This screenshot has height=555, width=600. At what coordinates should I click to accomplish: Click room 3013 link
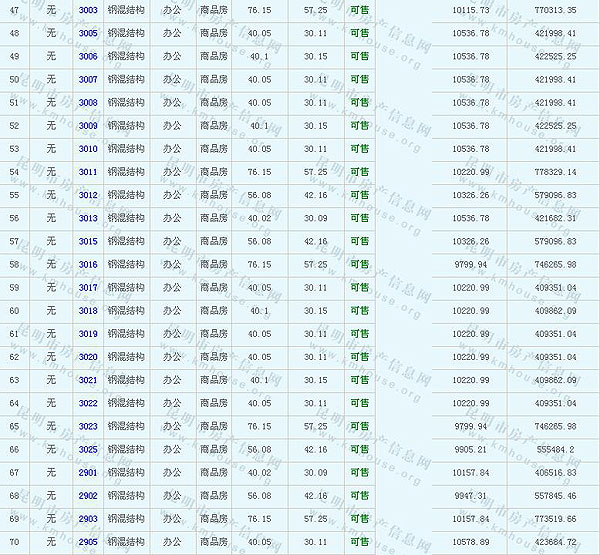click(88, 218)
